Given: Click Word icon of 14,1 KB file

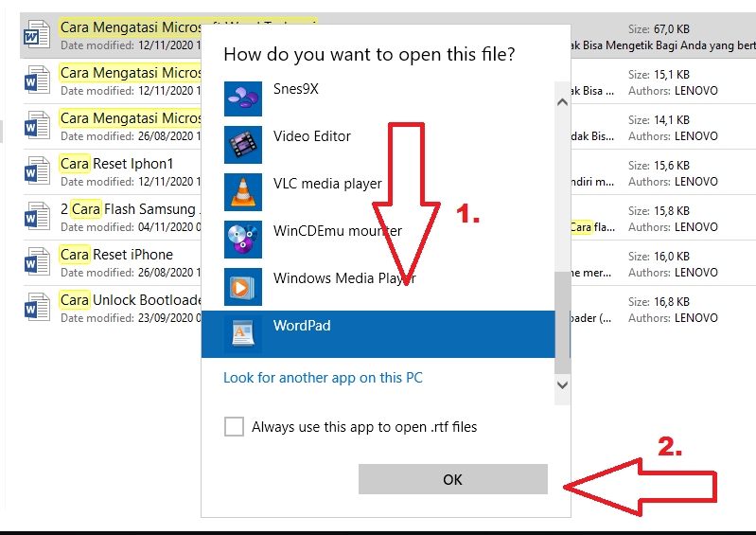Looking at the screenshot, I should [x=37, y=125].
